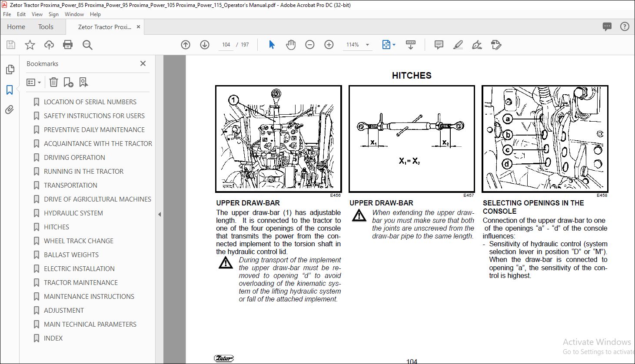Screen dimensions: 635x364
Task: Jump to the INDEX bookmark
Action: pyautogui.click(x=53, y=338)
